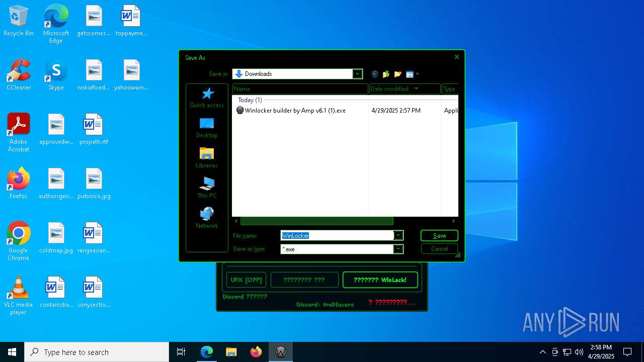Click the file list's left scroll arrow
Viewport: 644px width, 362px height.
coord(236,221)
